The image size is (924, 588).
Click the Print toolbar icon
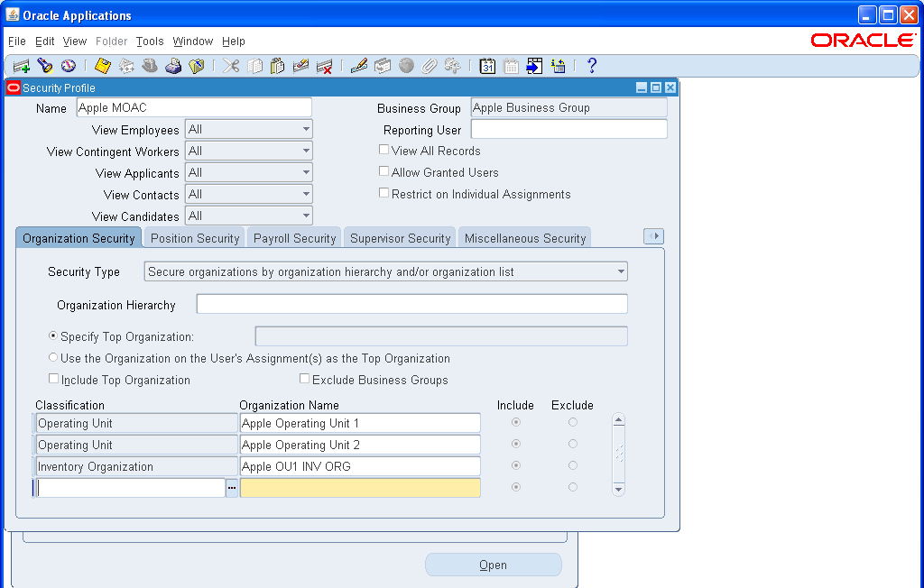coord(173,66)
